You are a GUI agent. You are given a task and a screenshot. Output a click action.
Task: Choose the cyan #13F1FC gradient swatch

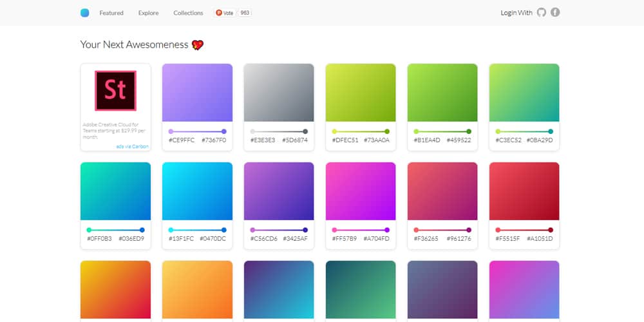pyautogui.click(x=197, y=191)
